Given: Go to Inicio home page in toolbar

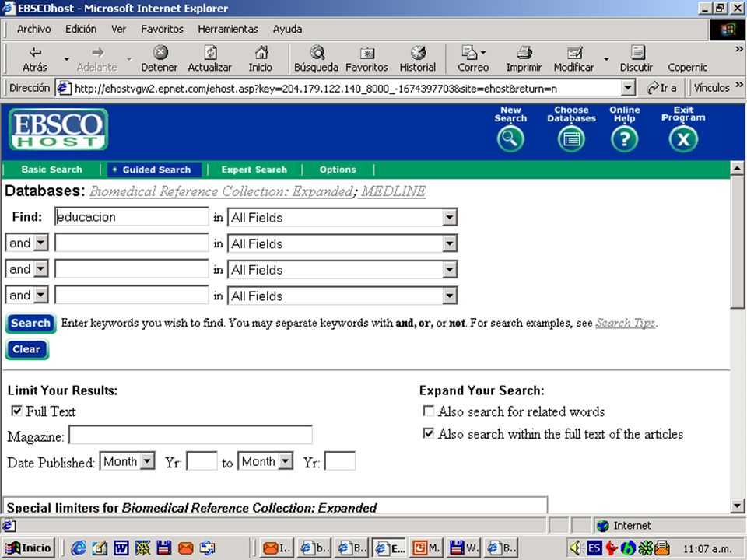Looking at the screenshot, I should point(260,58).
